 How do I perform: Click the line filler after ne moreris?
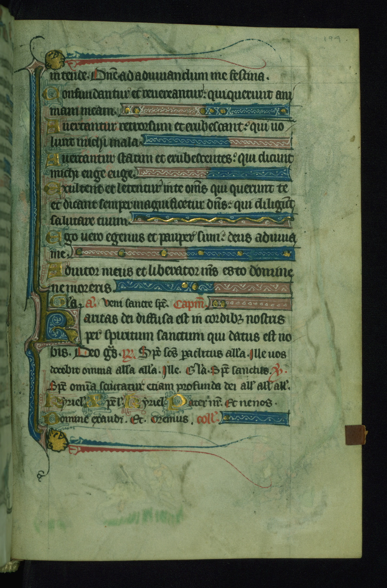point(203,287)
